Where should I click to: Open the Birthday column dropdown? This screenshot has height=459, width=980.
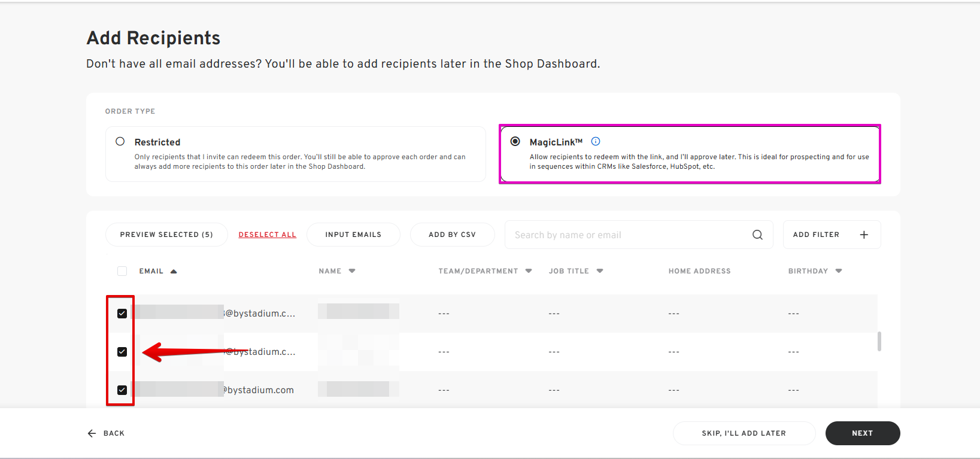click(839, 271)
